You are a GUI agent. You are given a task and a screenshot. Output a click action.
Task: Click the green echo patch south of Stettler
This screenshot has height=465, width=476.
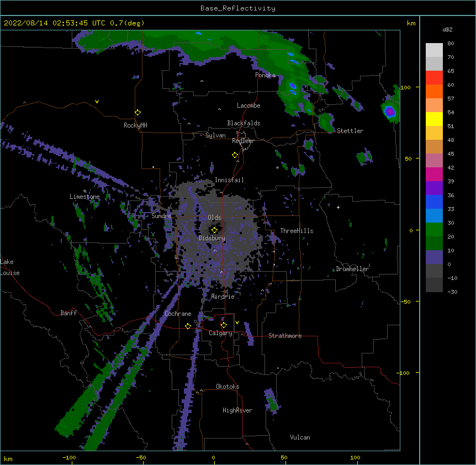pos(364,157)
